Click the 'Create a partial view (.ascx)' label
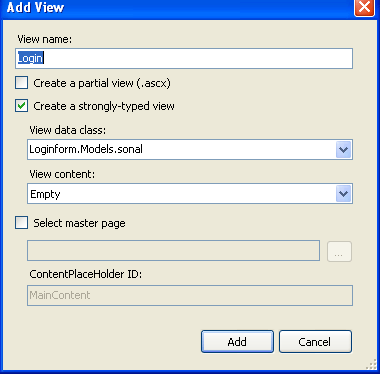 click(102, 83)
